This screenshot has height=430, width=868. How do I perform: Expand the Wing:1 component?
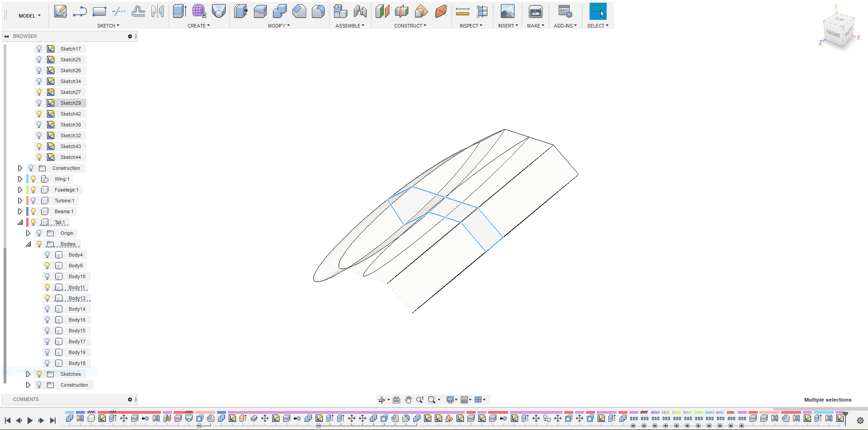click(x=20, y=179)
